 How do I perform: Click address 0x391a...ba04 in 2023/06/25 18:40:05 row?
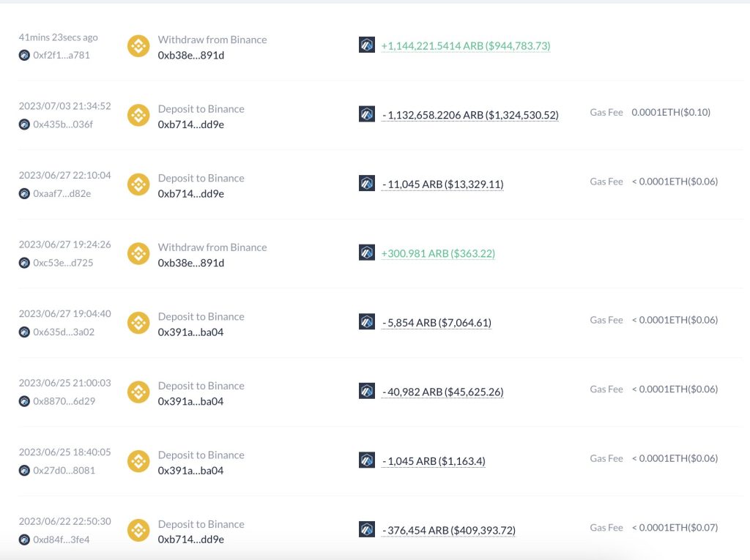(191, 470)
